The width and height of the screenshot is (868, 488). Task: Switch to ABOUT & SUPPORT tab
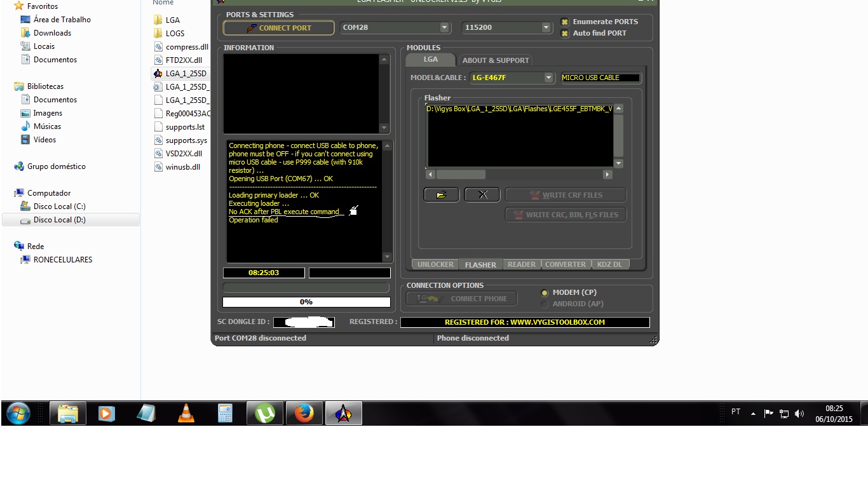click(x=496, y=60)
